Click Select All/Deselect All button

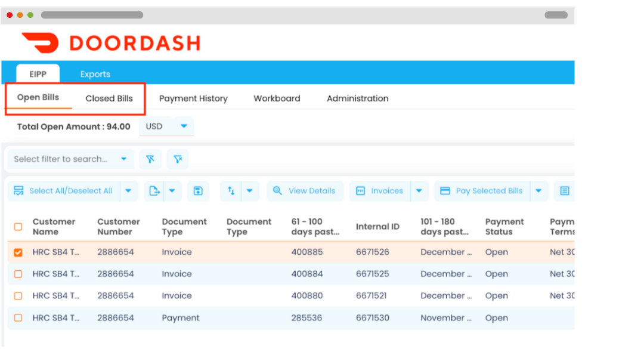point(64,191)
